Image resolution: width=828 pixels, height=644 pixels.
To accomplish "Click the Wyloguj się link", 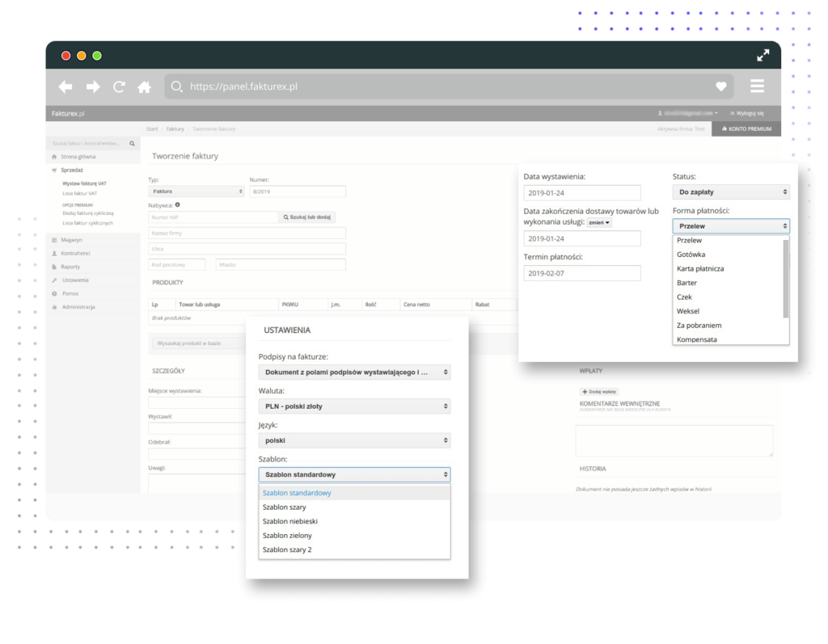I will [x=747, y=113].
